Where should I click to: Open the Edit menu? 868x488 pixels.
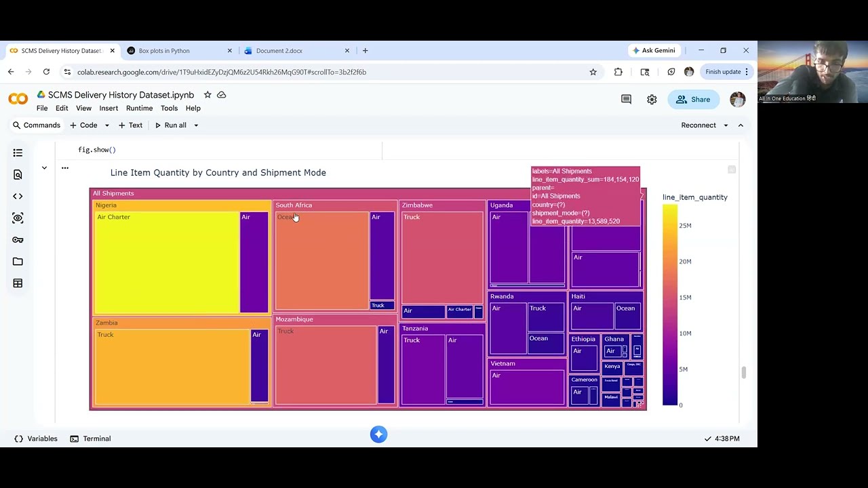tap(62, 108)
